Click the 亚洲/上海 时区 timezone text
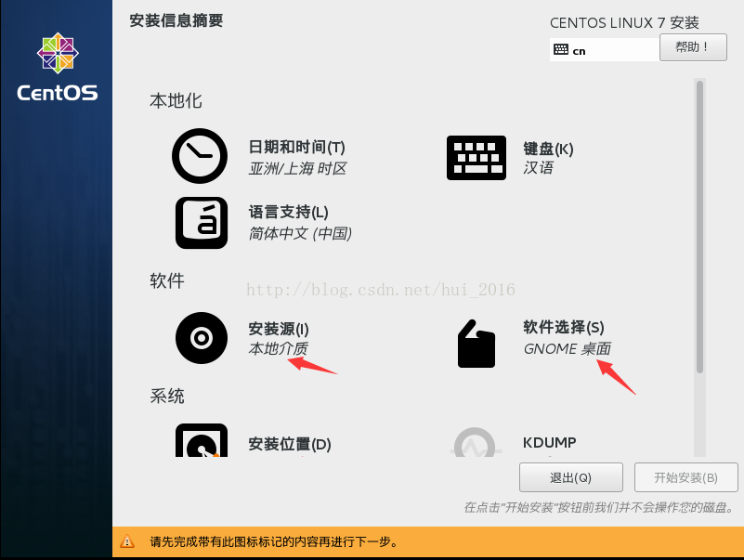This screenshot has height=560, width=744. click(x=297, y=168)
